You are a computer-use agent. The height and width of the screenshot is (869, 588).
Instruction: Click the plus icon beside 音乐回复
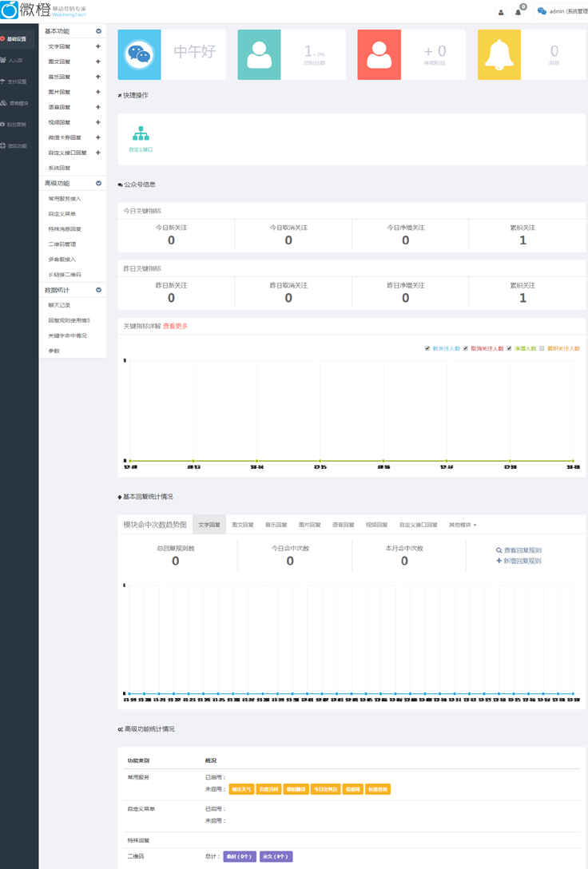point(98,77)
